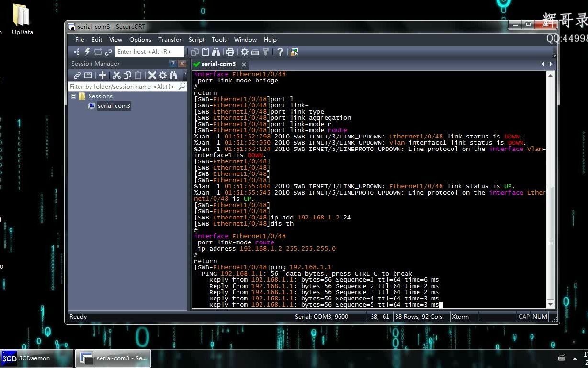The height and width of the screenshot is (368, 588).
Task: Select the Sessions folder in tree
Action: click(101, 96)
